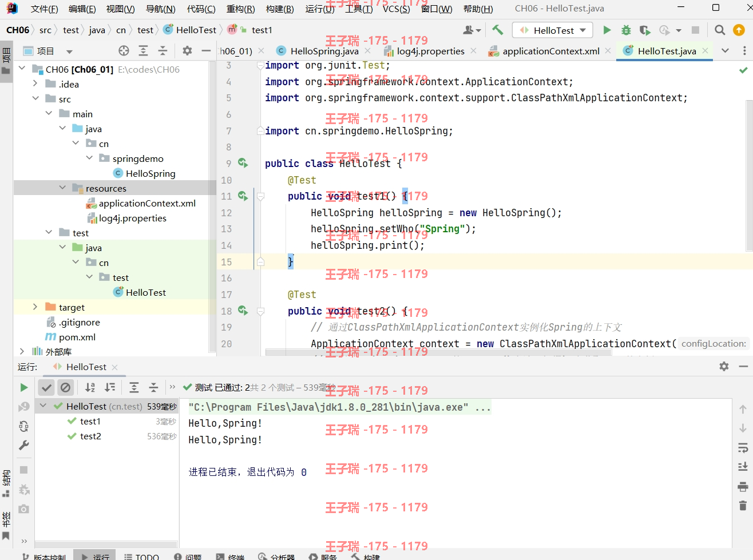Click editor inspection green checkmark

[x=743, y=70]
